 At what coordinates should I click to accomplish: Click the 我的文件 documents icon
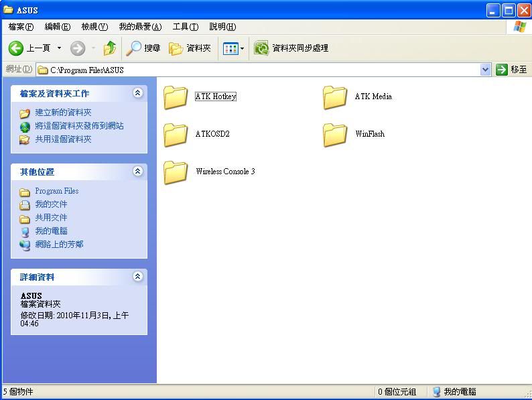[x=24, y=205]
